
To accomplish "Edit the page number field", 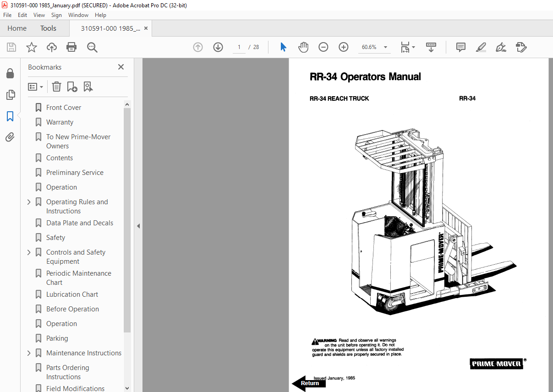I will tap(239, 47).
